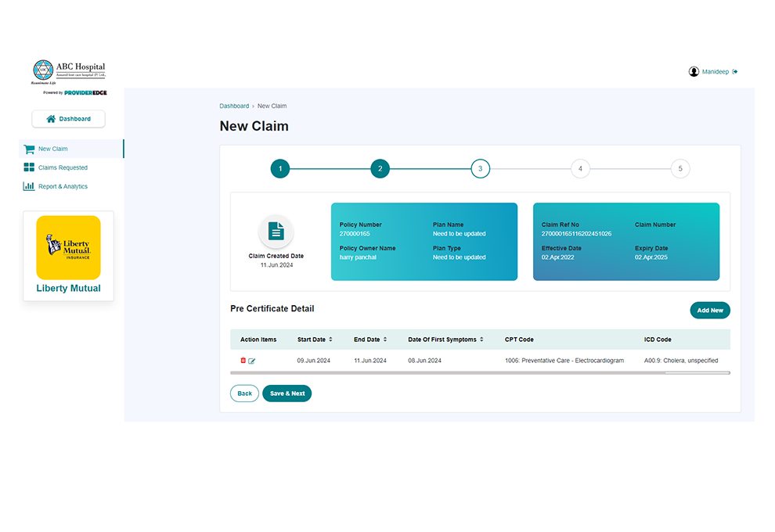Select the New Claim cart icon in sidebar

point(28,149)
